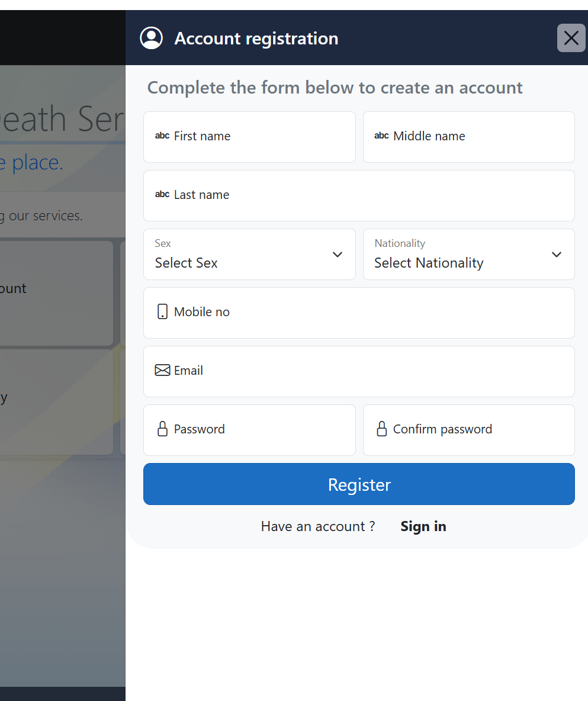Click the abc icon beside Last name
588x701 pixels.
tap(162, 195)
